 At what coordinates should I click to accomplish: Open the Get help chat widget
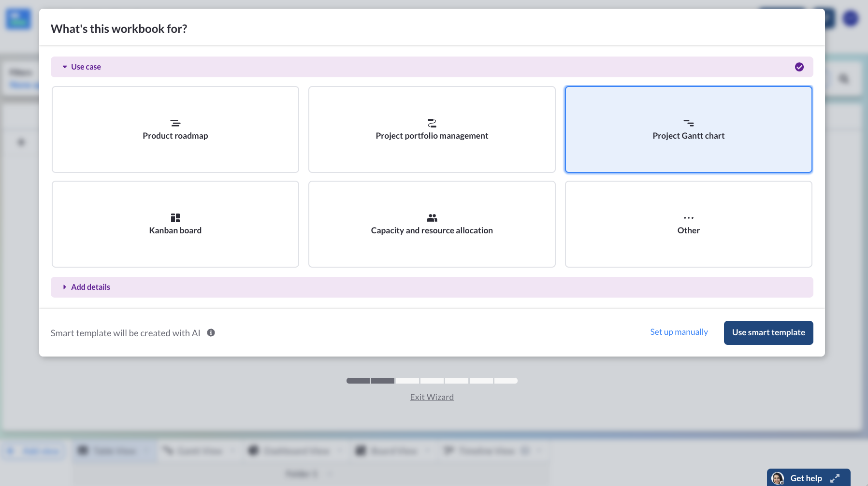(809, 478)
